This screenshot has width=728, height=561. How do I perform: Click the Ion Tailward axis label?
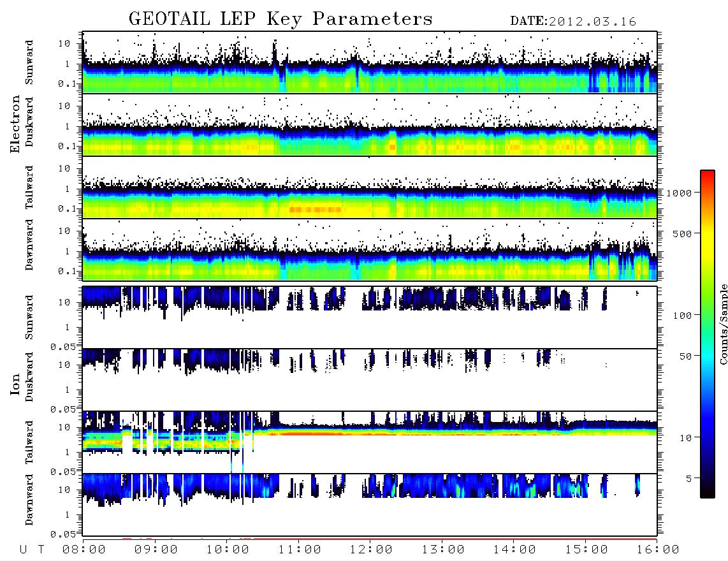point(29,442)
